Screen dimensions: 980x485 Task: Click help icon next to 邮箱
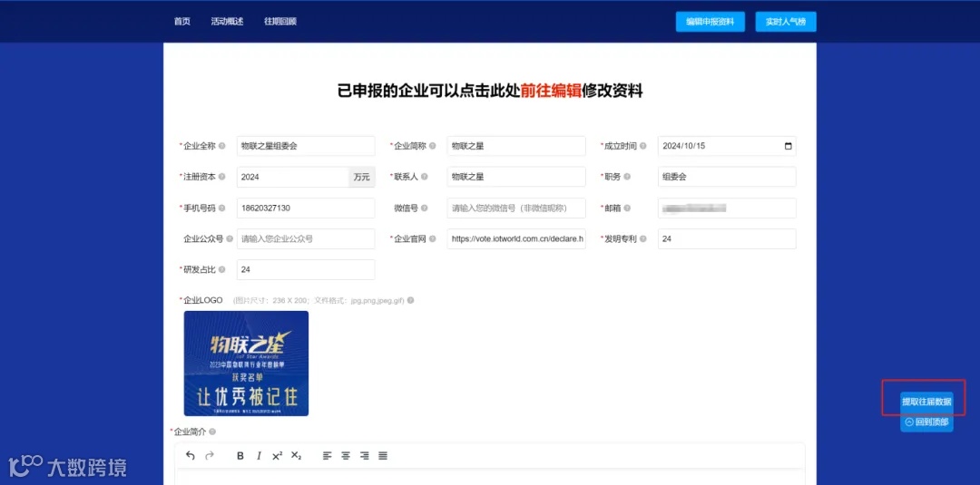coord(627,208)
